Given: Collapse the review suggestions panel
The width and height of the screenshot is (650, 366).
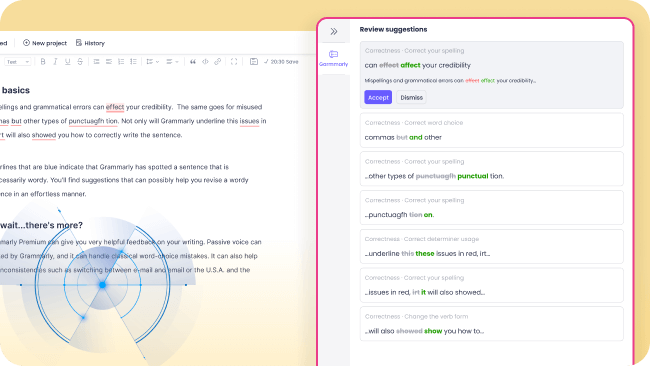Looking at the screenshot, I should [x=334, y=31].
